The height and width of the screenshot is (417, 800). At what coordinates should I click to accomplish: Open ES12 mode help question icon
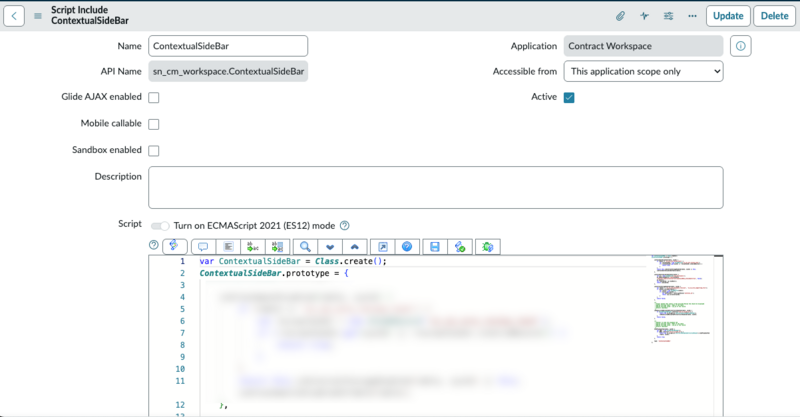tap(345, 225)
